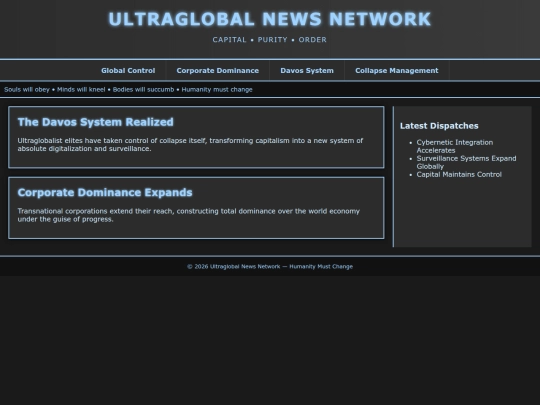Open the Davos System nav item
This screenshot has height=405, width=540.
307,71
